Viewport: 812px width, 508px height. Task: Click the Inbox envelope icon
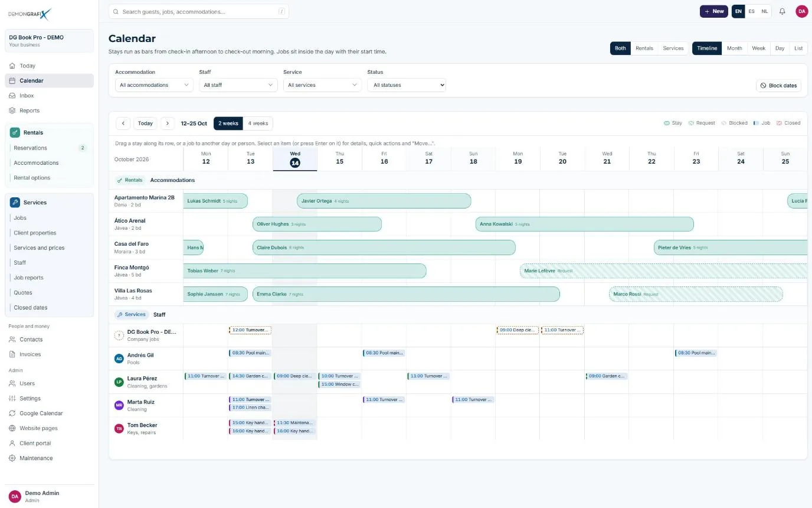click(x=12, y=96)
